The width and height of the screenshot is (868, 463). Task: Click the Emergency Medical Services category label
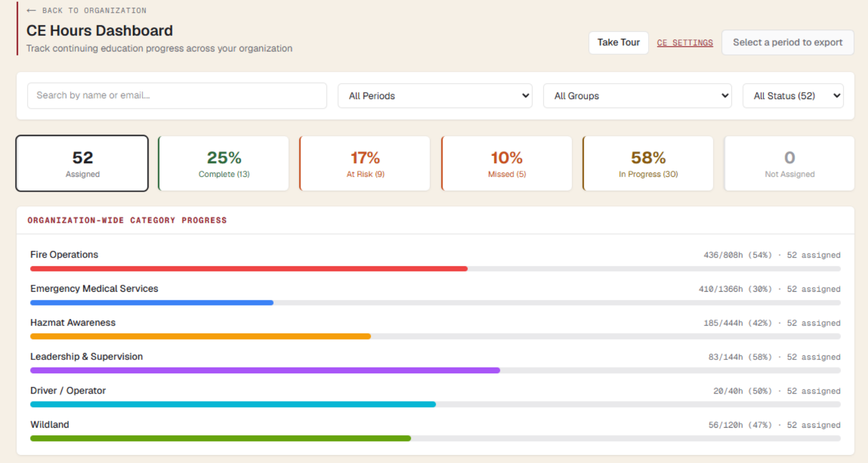(94, 289)
